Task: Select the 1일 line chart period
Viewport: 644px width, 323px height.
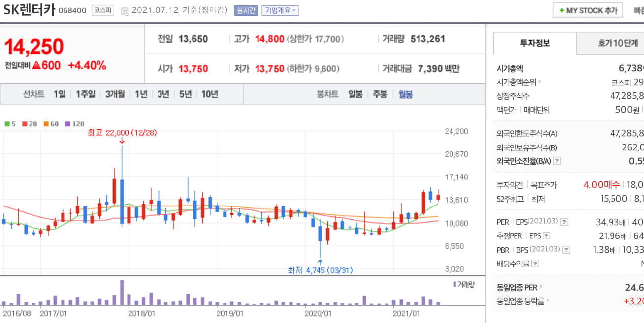Action: [x=60, y=94]
